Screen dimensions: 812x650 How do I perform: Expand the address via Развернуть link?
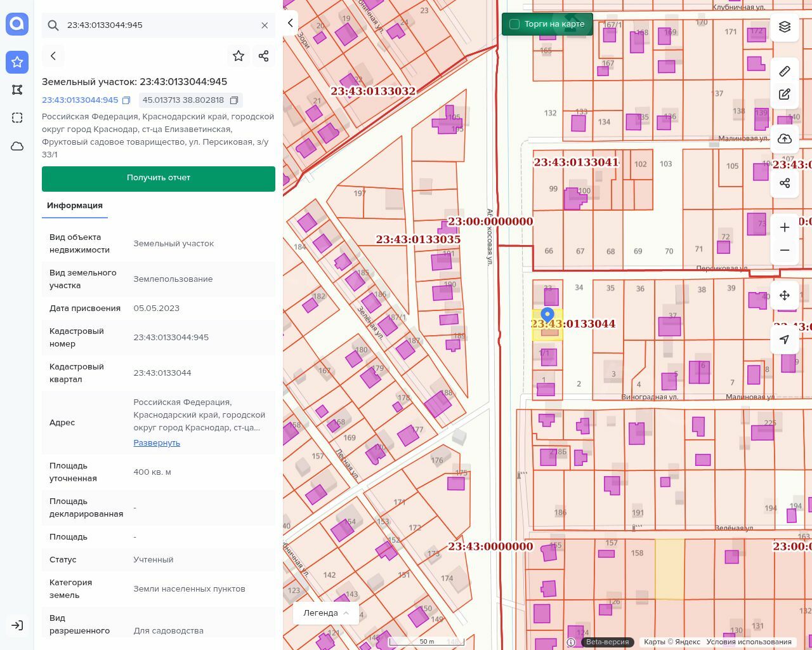pos(157,443)
